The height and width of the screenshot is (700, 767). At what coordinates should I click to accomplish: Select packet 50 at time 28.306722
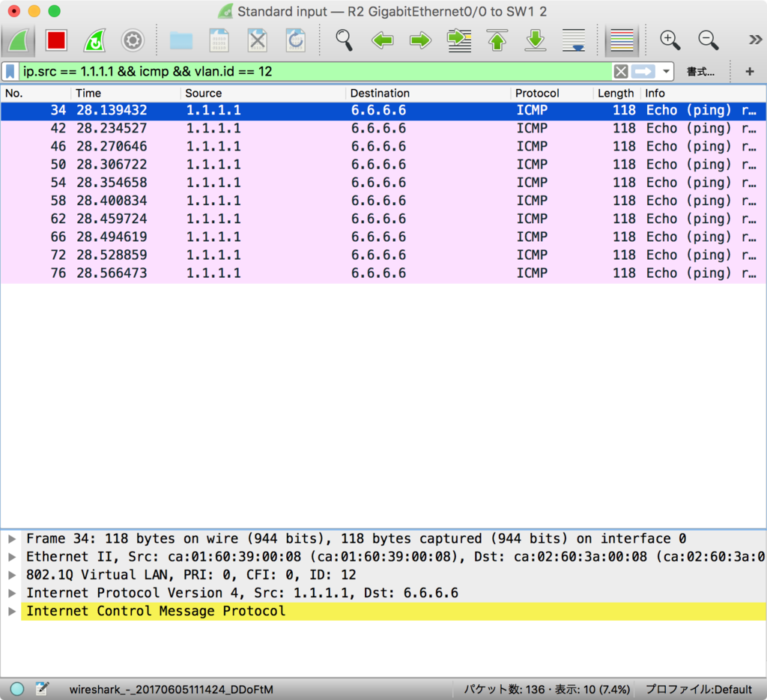click(x=383, y=165)
